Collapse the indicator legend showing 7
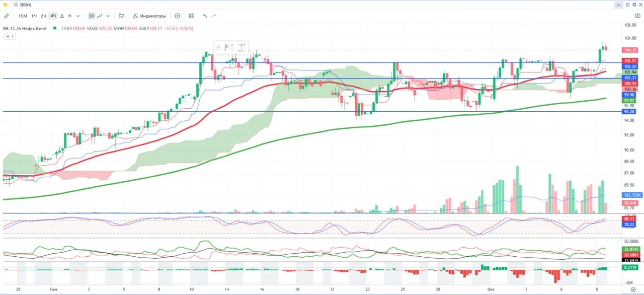Screen dimensions: 644x295 point(9,36)
